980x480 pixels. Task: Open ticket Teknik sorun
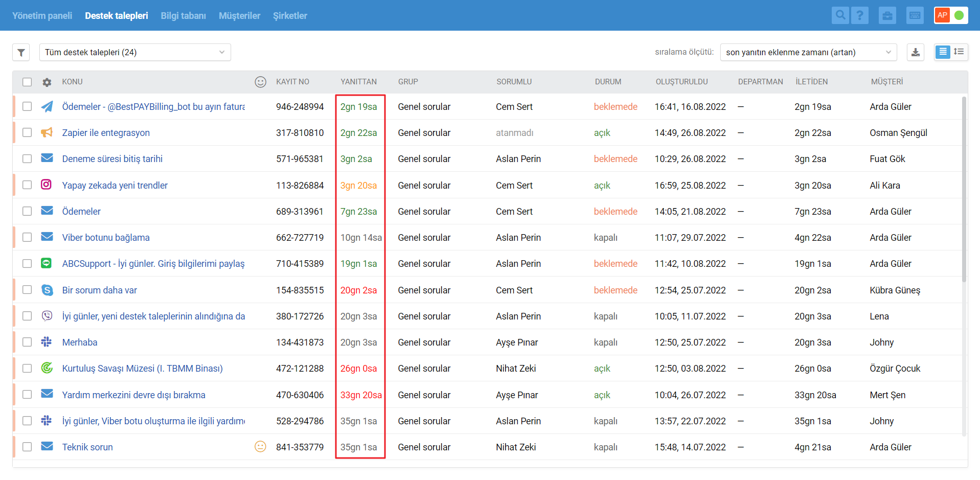click(x=87, y=447)
